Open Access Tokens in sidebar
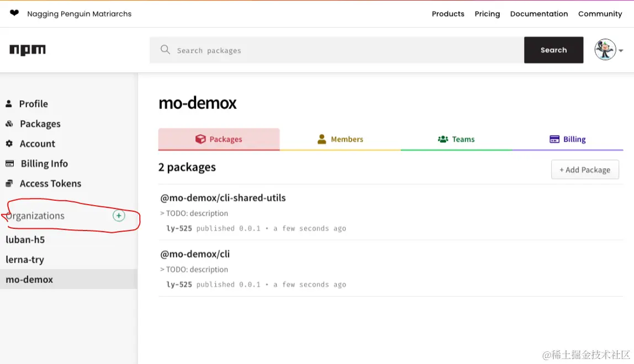This screenshot has width=634, height=364. (x=51, y=184)
